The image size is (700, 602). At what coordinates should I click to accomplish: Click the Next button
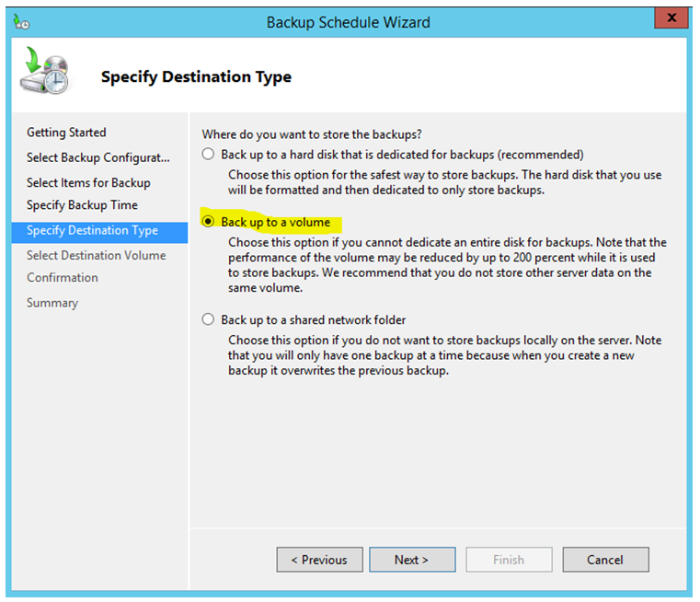(x=412, y=560)
